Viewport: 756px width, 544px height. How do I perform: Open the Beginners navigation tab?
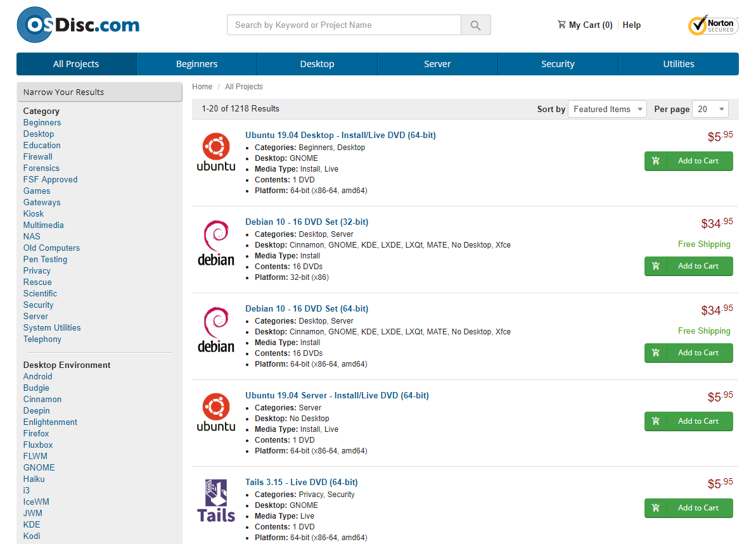(x=196, y=64)
